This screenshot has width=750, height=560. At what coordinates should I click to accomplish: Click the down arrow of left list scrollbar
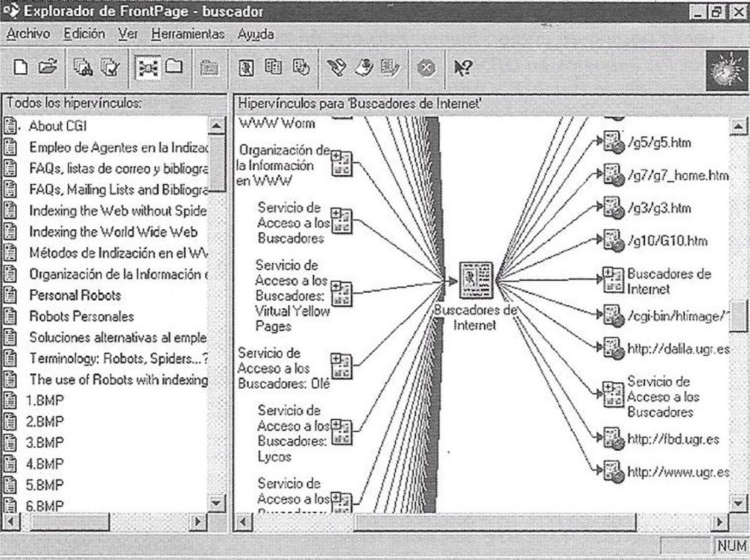[216, 503]
